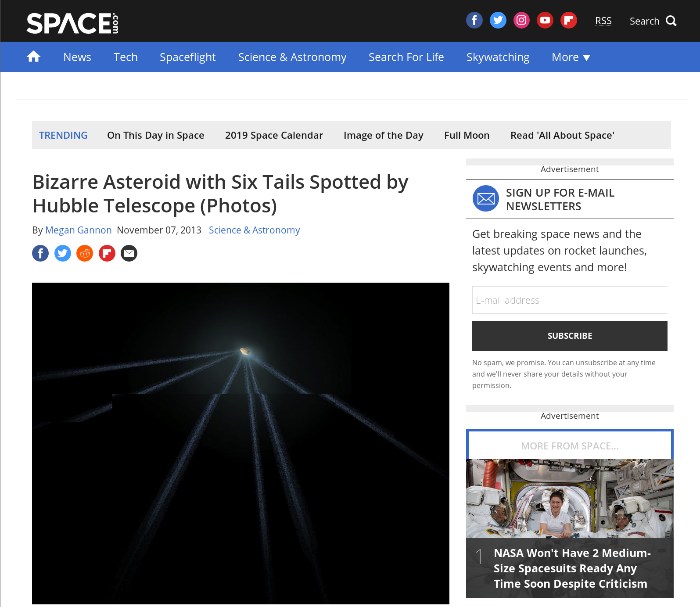Share article via email icon
700x607 pixels.
point(129,253)
